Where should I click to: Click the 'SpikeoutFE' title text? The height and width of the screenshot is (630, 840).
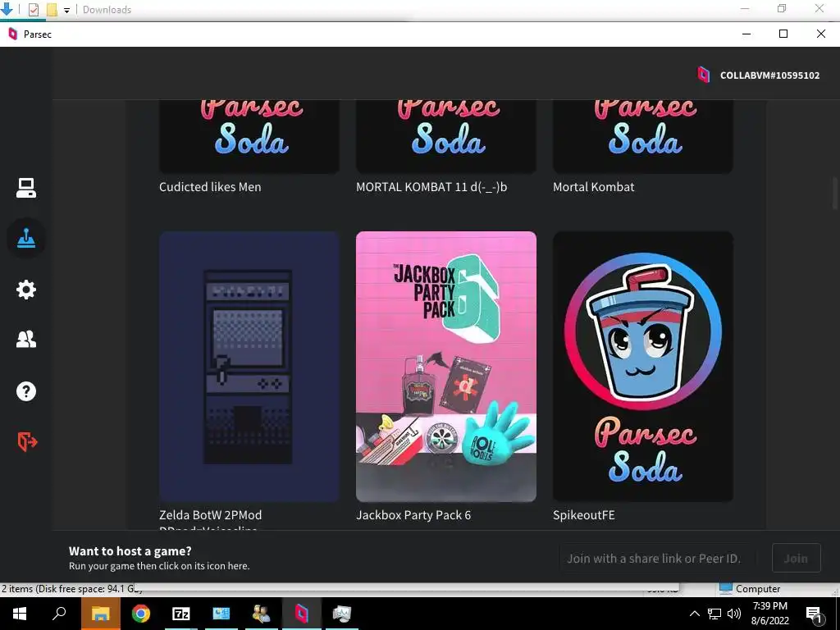click(583, 515)
